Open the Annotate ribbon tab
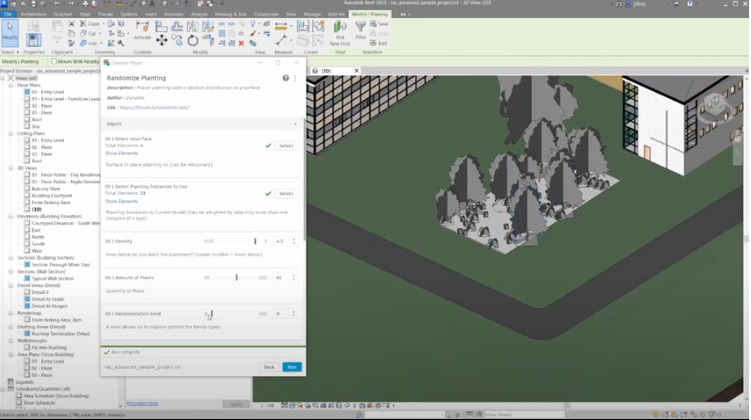 point(174,14)
